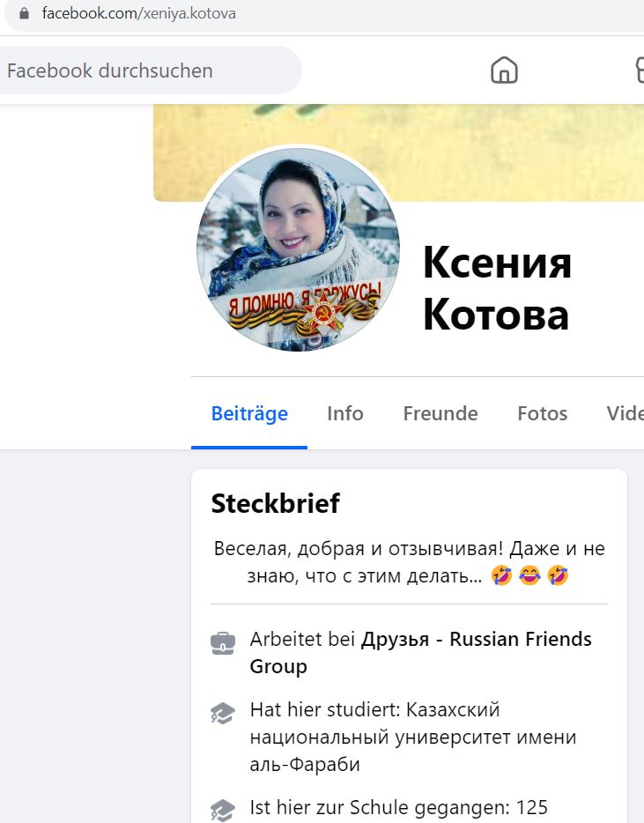Switch to the Info tab
This screenshot has height=823, width=644.
point(344,413)
